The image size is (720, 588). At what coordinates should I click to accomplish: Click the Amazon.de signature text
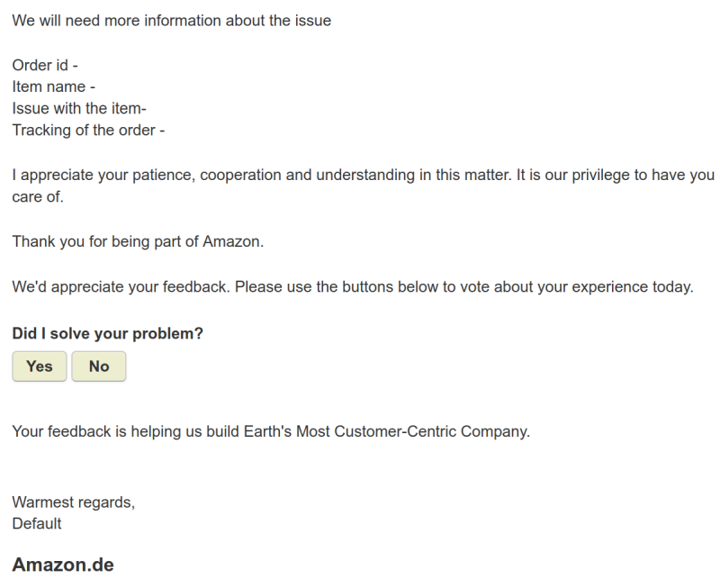(x=62, y=565)
